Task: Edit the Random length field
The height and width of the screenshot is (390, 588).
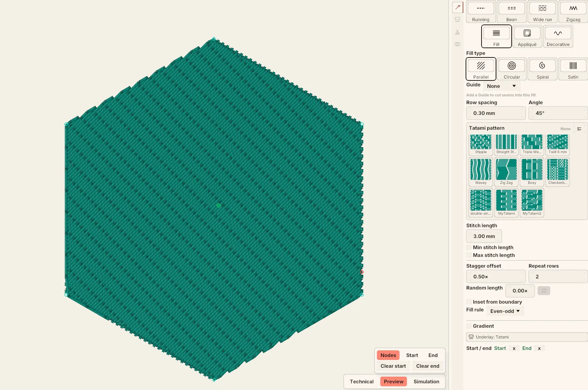Action: tap(520, 291)
